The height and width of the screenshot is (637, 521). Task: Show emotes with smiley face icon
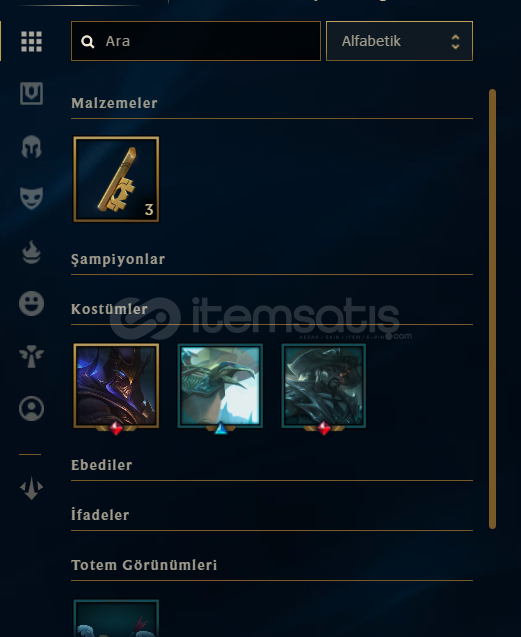(31, 303)
